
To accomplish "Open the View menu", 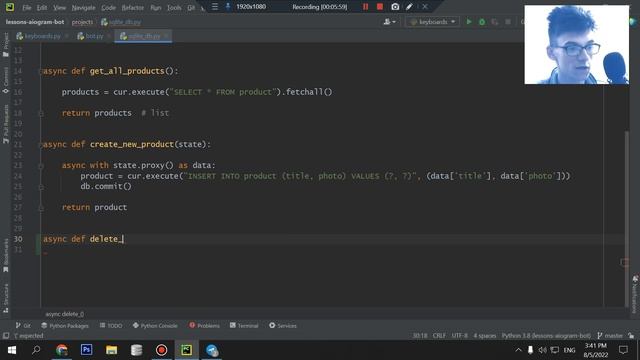I will [x=59, y=7].
